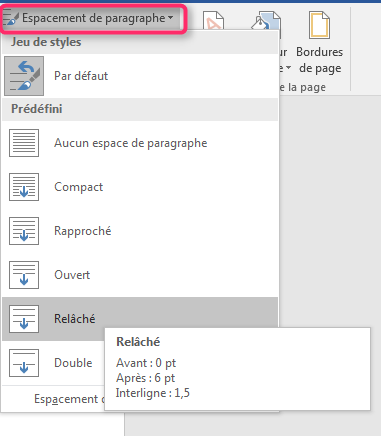Choose the Rapproché text label in list
The height and width of the screenshot is (436, 381).
[x=83, y=231]
